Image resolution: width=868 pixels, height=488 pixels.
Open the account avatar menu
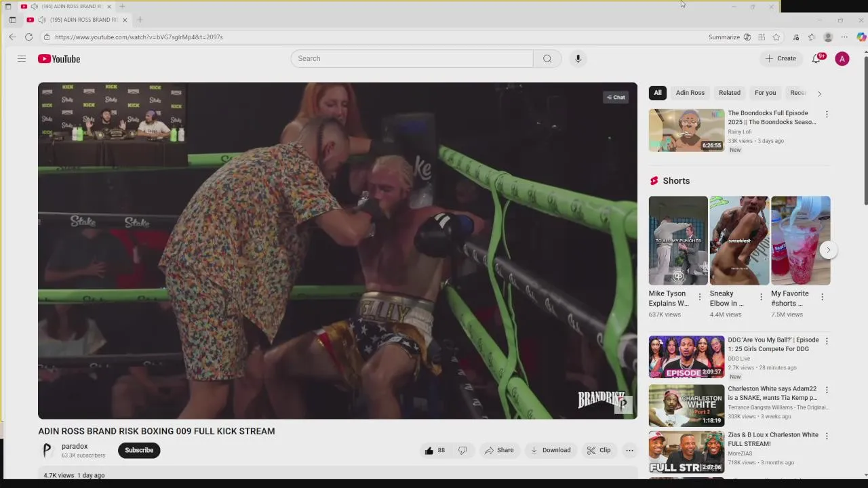point(842,59)
